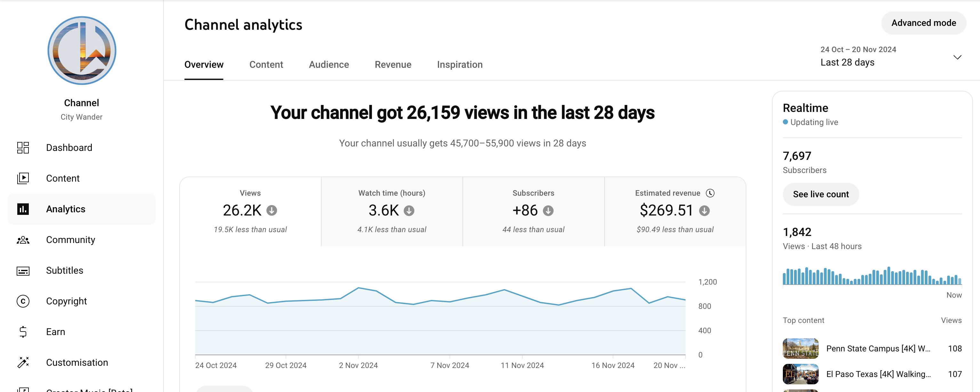The image size is (980, 392).
Task: Click the realtime 48-hour views bar chart
Action: tap(872, 275)
